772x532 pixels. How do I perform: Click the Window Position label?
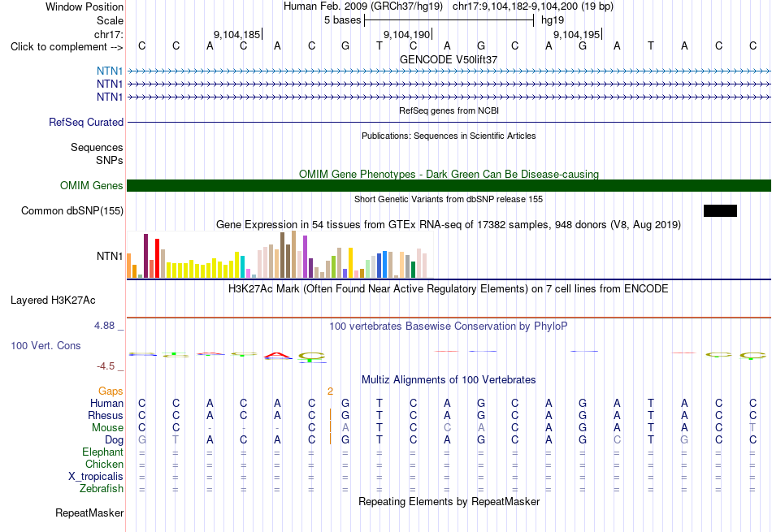coord(85,6)
